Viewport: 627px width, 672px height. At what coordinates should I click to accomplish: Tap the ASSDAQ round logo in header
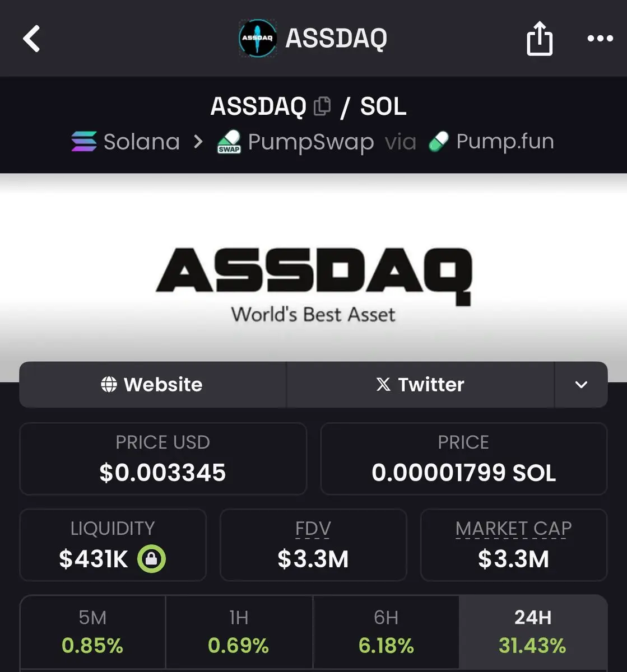click(258, 38)
